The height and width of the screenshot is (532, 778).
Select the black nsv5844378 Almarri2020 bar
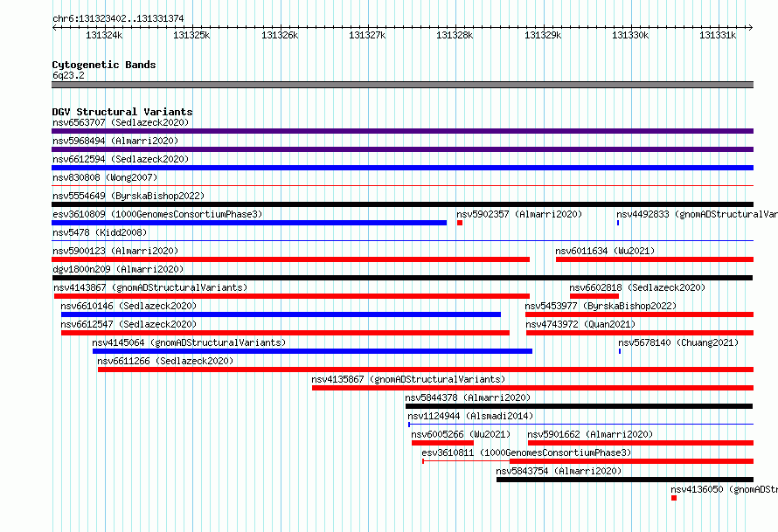point(579,406)
